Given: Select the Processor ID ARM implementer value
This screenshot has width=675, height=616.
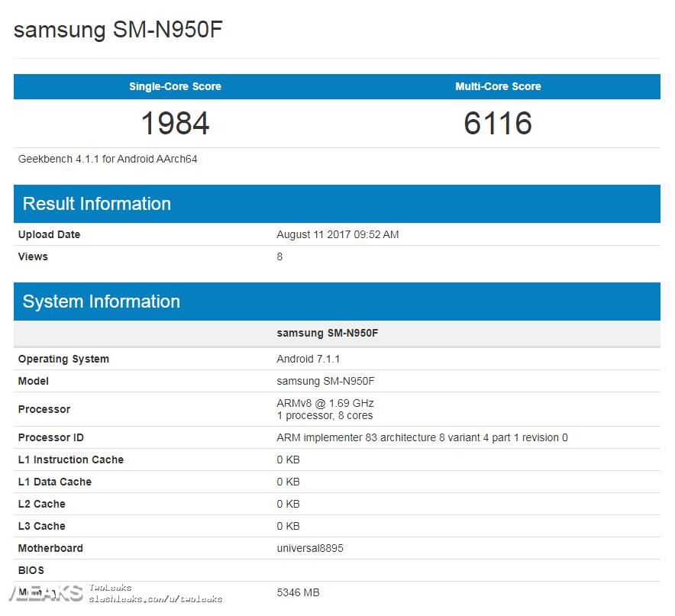Looking at the screenshot, I should pyautogui.click(x=421, y=437).
